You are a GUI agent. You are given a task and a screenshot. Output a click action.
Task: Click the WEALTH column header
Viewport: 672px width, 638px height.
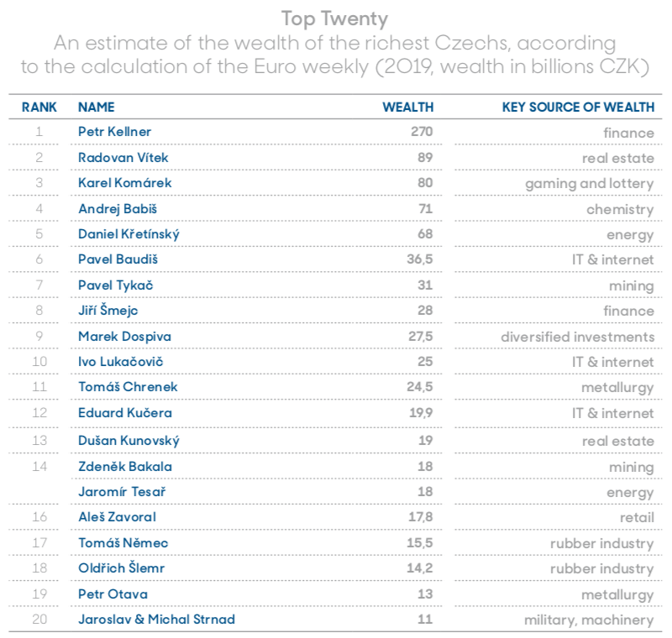click(x=408, y=107)
